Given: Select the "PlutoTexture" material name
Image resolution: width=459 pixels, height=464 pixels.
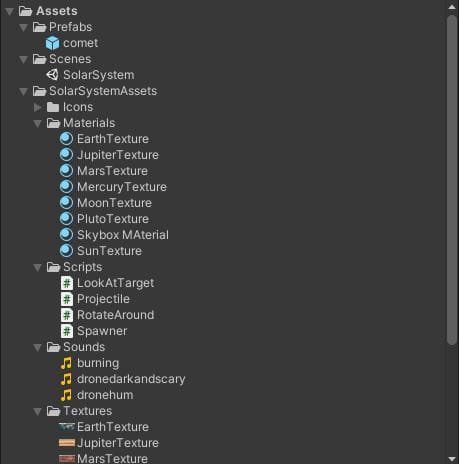Looking at the screenshot, I should (x=113, y=219).
